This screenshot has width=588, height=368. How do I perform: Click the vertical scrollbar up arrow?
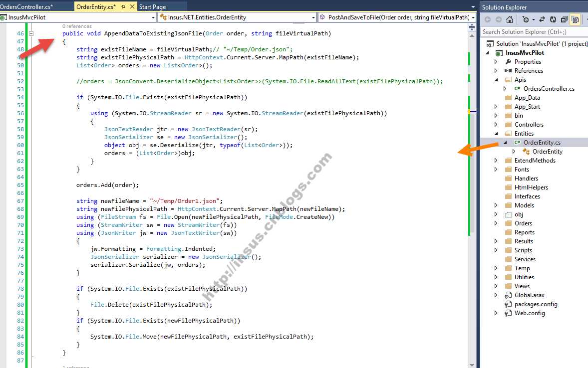coord(472,35)
